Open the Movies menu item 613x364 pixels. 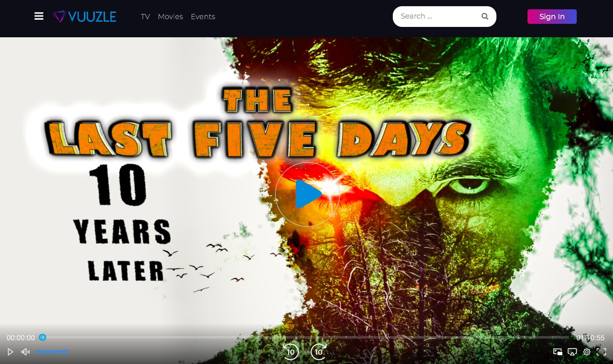click(170, 17)
